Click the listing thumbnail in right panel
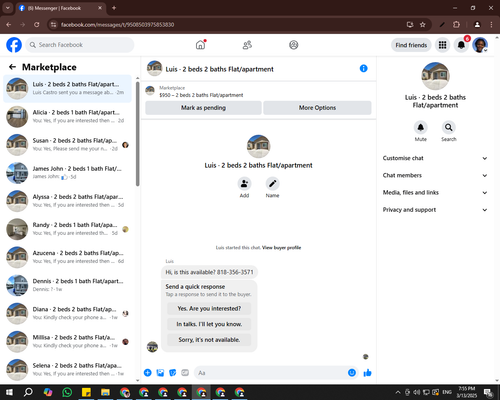Viewport: 500px width, 400px height. tap(435, 76)
